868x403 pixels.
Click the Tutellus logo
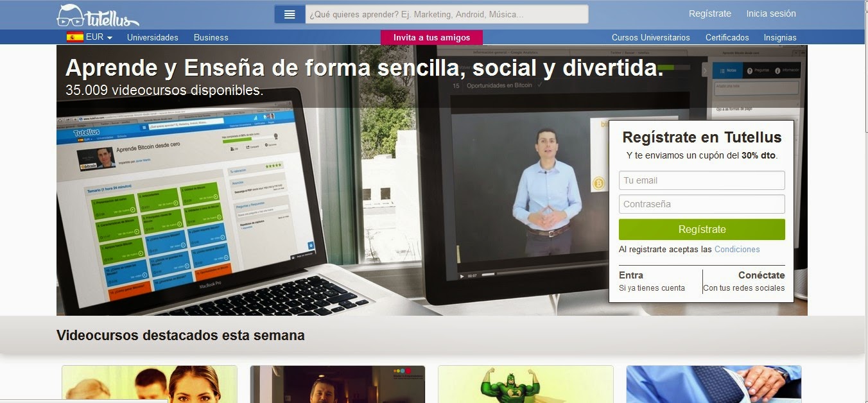tap(98, 15)
